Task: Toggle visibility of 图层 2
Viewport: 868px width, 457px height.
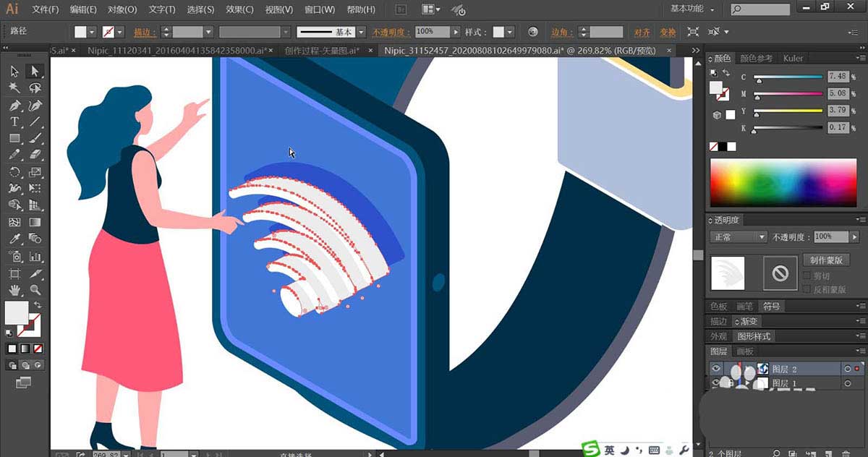Action: tap(716, 369)
